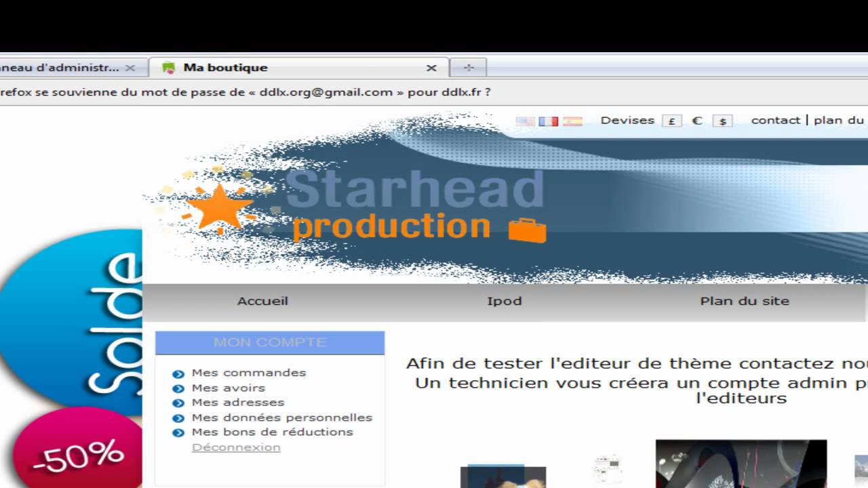
Task: Open a new browser tab
Action: click(x=469, y=67)
